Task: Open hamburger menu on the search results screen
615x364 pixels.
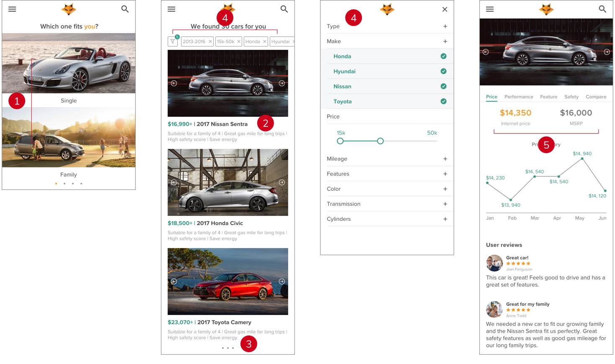Action: pos(171,9)
